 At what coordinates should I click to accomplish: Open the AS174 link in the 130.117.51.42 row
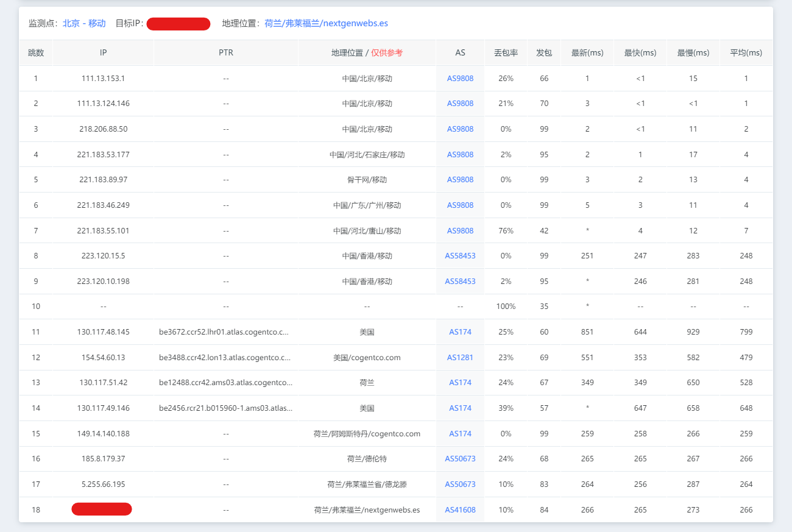pyautogui.click(x=460, y=383)
